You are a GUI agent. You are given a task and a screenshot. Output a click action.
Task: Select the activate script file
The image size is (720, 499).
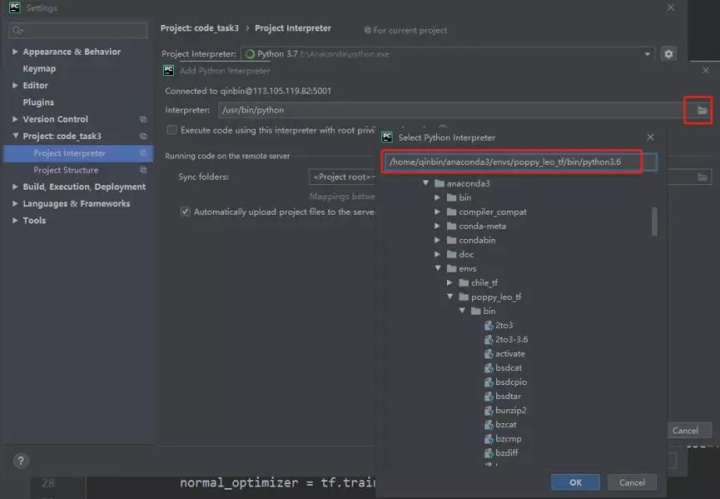click(x=504, y=354)
